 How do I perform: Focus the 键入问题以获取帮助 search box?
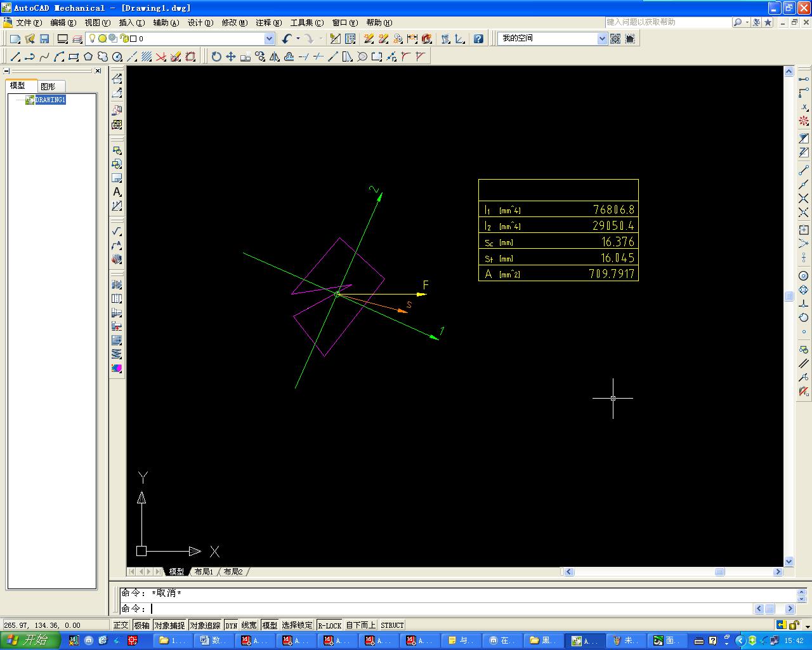[x=668, y=22]
